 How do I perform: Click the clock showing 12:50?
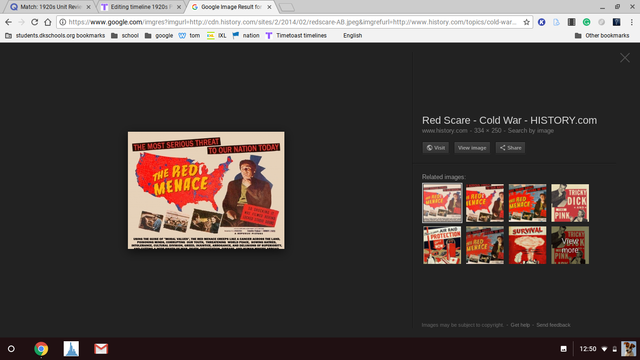point(588,349)
